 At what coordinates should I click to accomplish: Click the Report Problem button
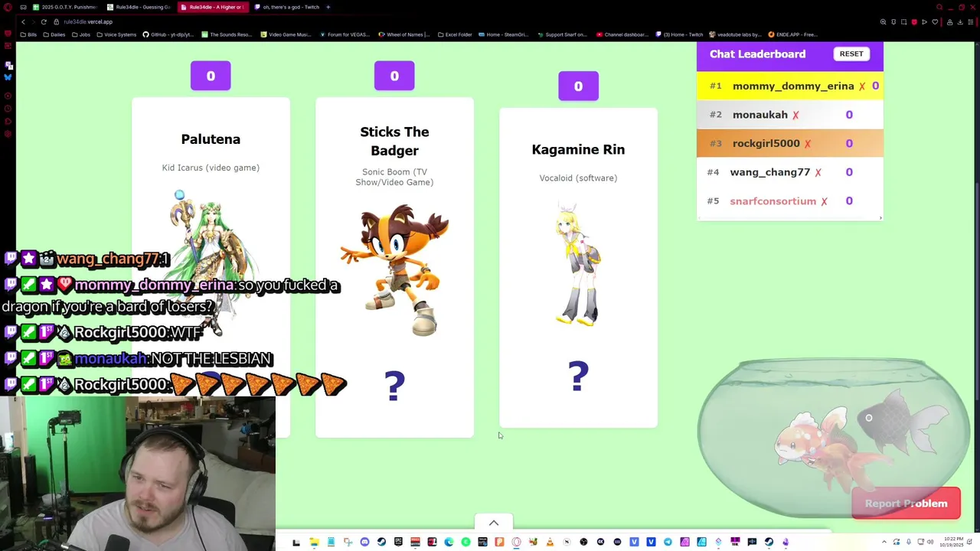(x=906, y=504)
